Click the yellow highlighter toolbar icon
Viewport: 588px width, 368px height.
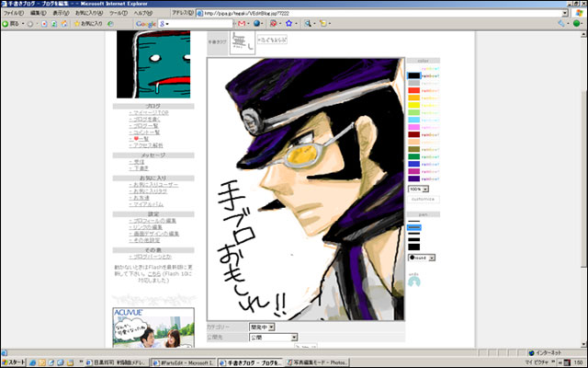[322, 24]
